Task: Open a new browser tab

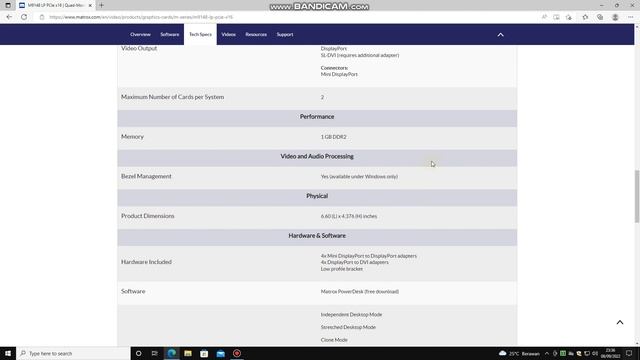Action: tap(101, 5)
